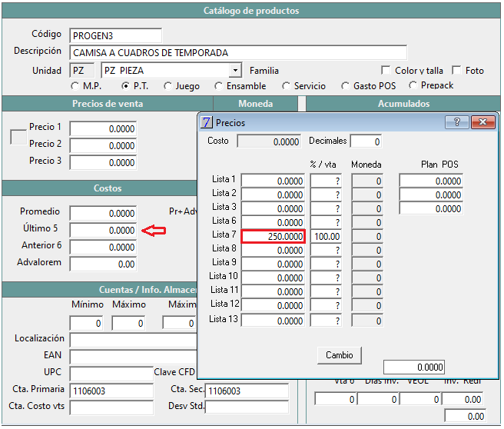Select the Prepack radio button

coord(413,85)
